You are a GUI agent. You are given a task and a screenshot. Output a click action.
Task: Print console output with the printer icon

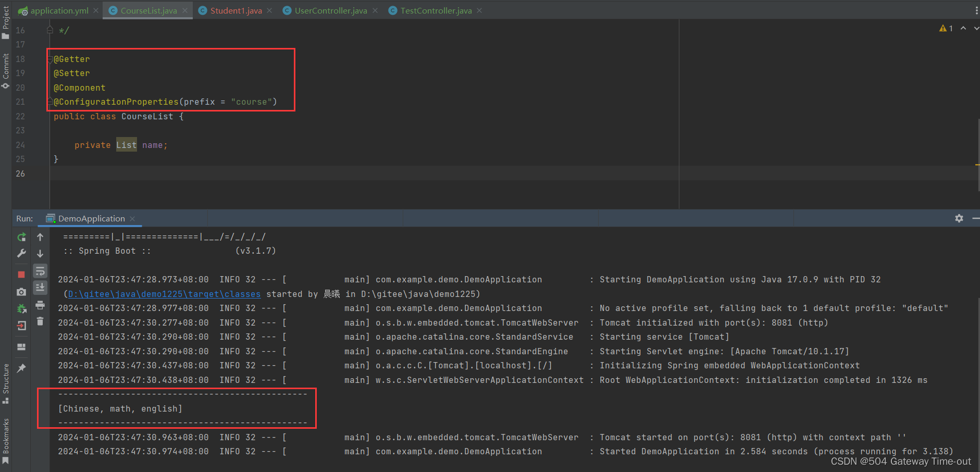point(40,305)
